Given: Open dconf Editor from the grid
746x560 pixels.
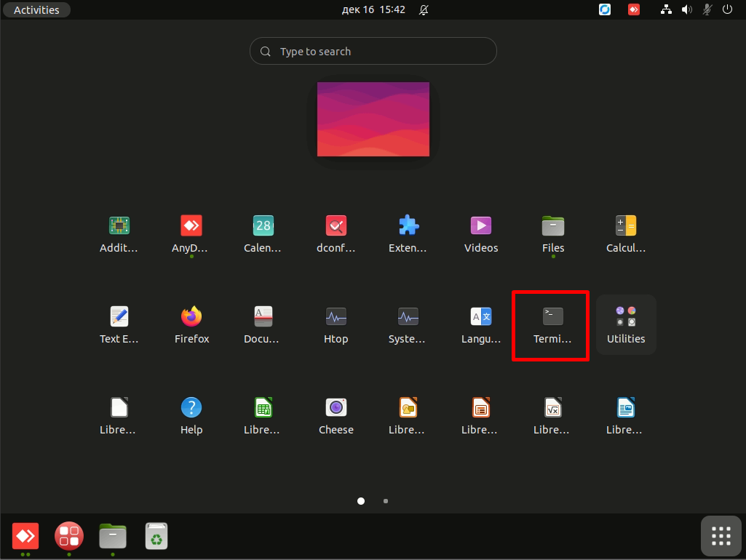Looking at the screenshot, I should pyautogui.click(x=336, y=233).
